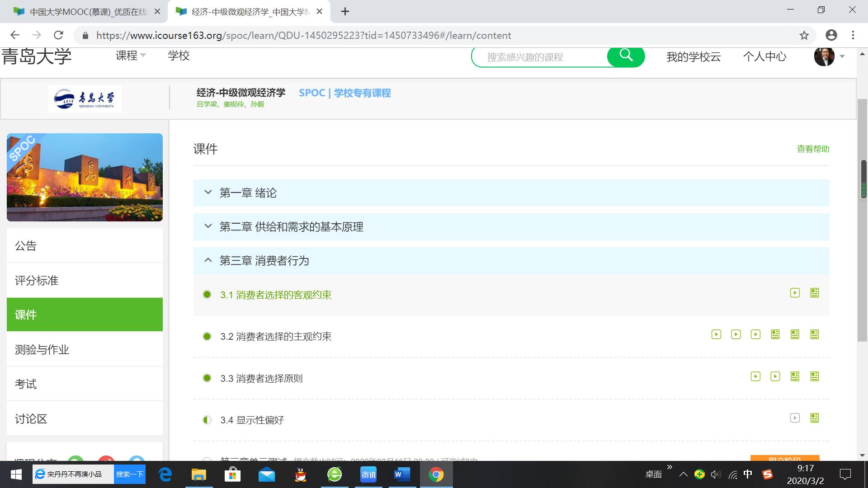The width and height of the screenshot is (868, 488).
Task: Play the video icon for section 3.1
Action: pos(795,293)
